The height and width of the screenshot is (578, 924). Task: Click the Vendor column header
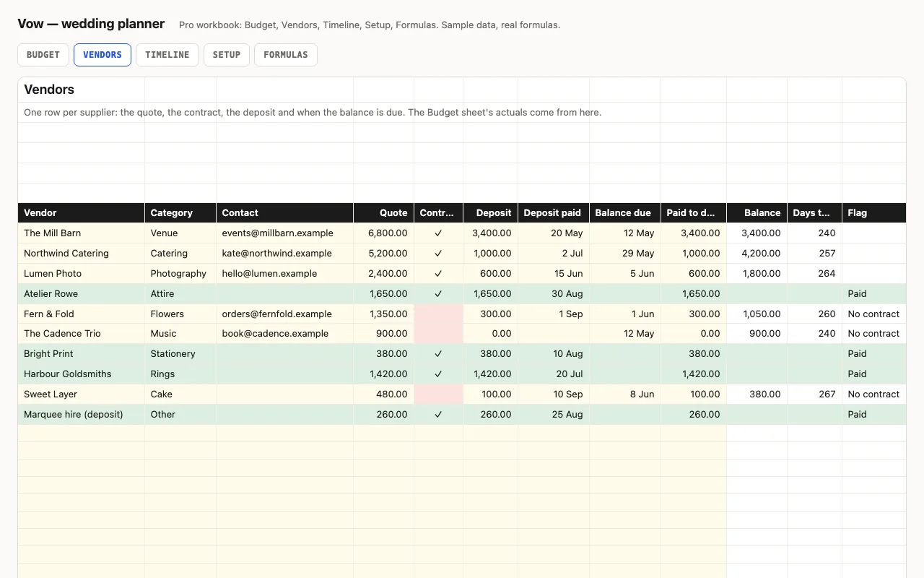[x=81, y=213]
